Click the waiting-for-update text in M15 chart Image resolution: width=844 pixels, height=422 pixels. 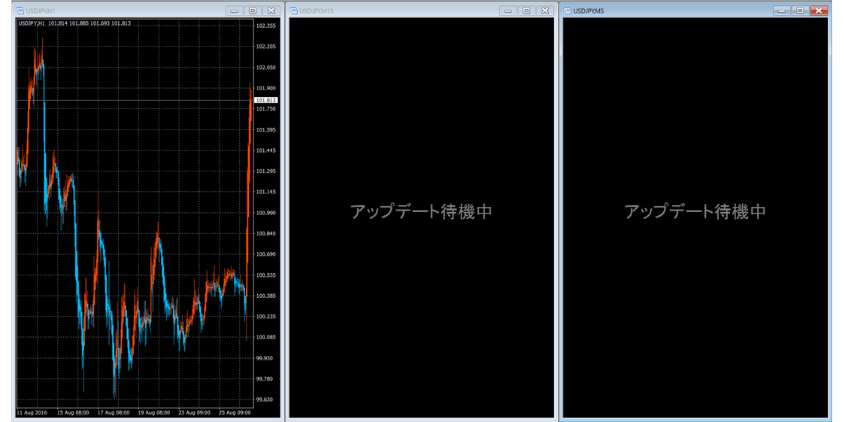point(420,212)
